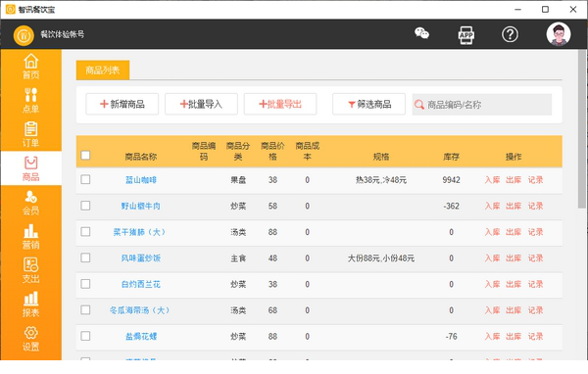The height and width of the screenshot is (374, 588).
Task: Open the 盐焗花螺 product link
Action: (141, 337)
